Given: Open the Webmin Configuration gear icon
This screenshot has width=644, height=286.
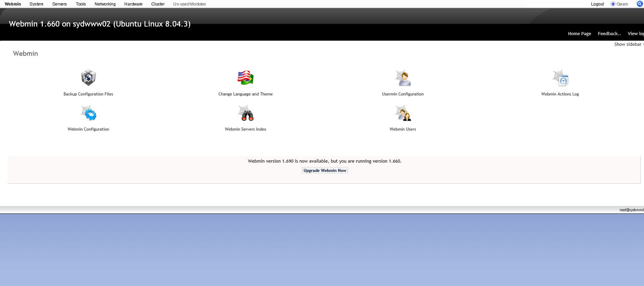Looking at the screenshot, I should [88, 113].
